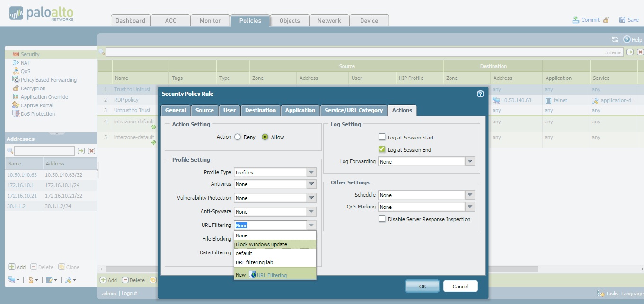Screen dimensions: 644x304
Task: Tick Disable Server Response Inspection checkbox
Action: coord(382,219)
